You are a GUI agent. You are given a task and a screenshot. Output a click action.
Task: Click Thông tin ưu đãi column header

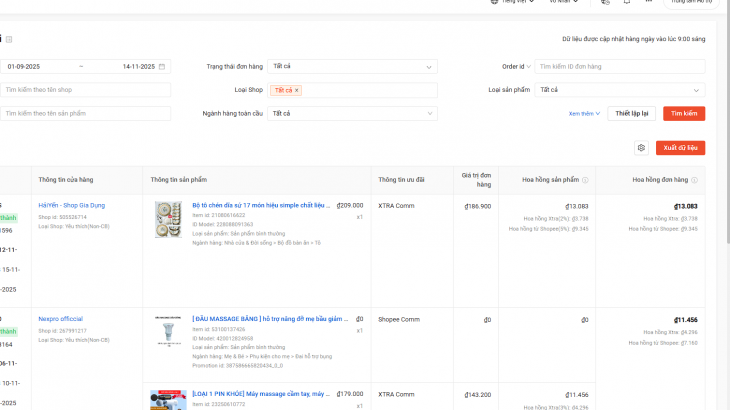click(x=401, y=180)
